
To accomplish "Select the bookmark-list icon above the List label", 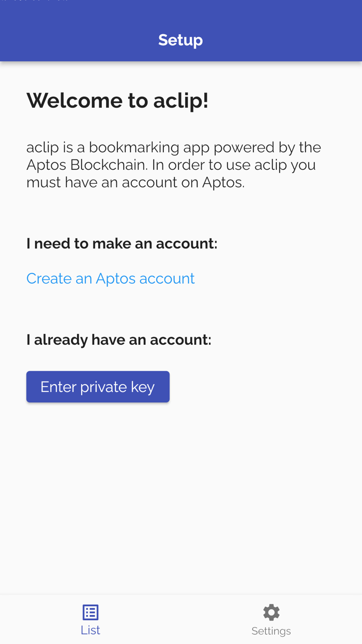I will click(90, 611).
